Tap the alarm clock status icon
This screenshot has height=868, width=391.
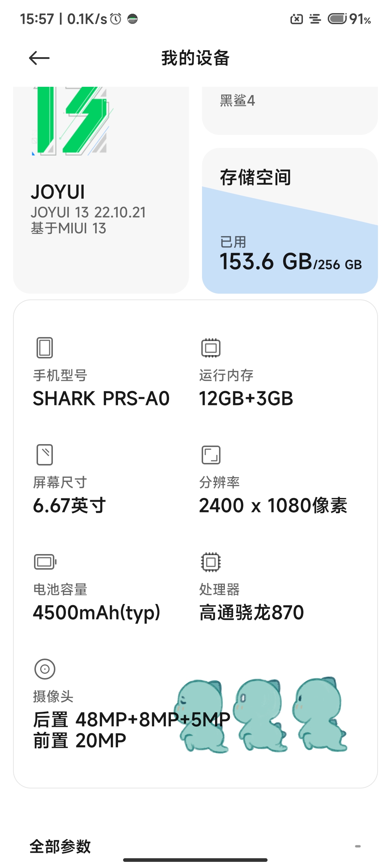click(x=115, y=19)
